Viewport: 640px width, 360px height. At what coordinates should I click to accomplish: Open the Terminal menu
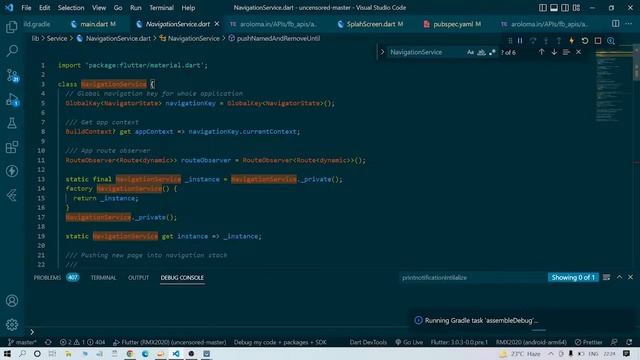161,8
